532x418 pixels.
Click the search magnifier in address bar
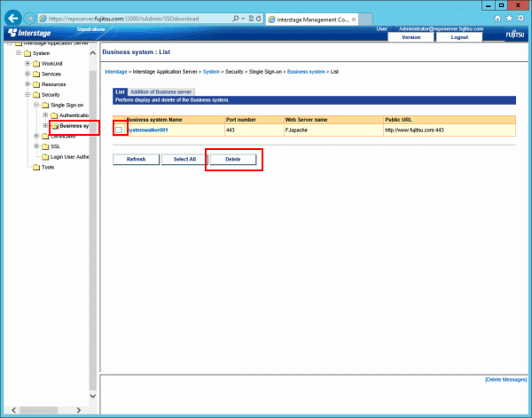click(x=236, y=19)
